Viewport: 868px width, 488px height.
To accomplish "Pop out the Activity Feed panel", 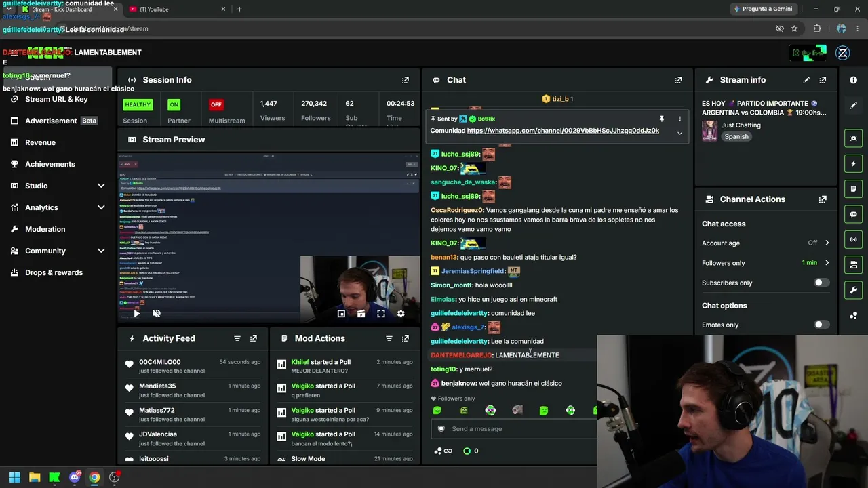I will [254, 338].
